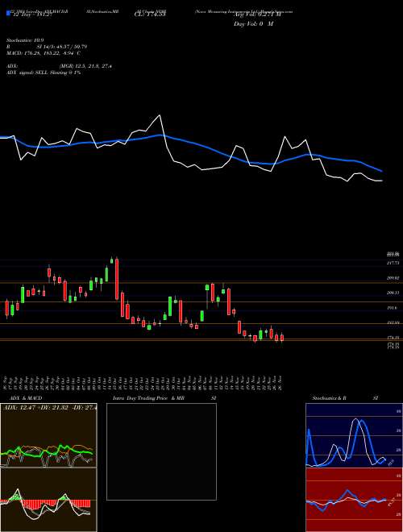Open the ADX indicator chart panel
The image size is (403, 532).
[x=48, y=435]
